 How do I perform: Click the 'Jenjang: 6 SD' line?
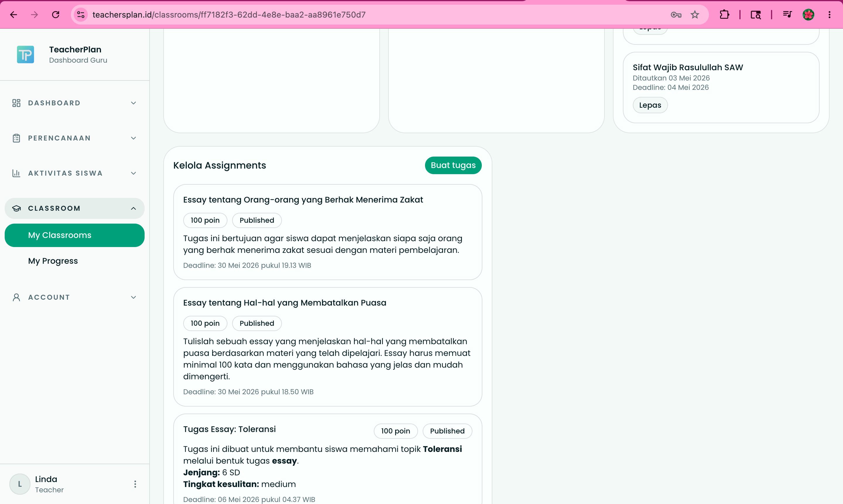point(211,472)
